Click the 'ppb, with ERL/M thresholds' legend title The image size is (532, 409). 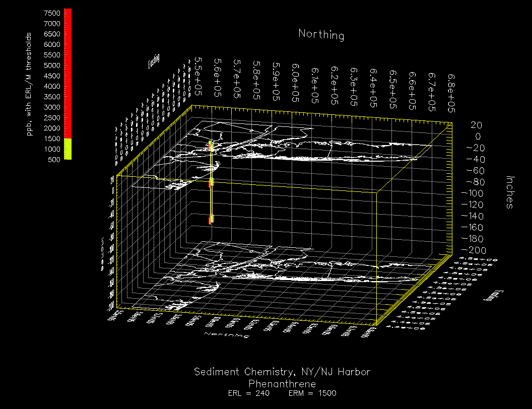coord(30,85)
